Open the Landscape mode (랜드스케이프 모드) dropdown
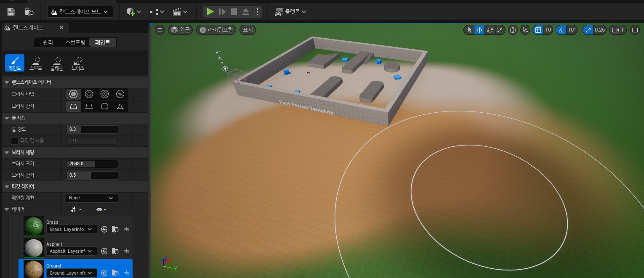The height and width of the screenshot is (278, 644). 80,12
